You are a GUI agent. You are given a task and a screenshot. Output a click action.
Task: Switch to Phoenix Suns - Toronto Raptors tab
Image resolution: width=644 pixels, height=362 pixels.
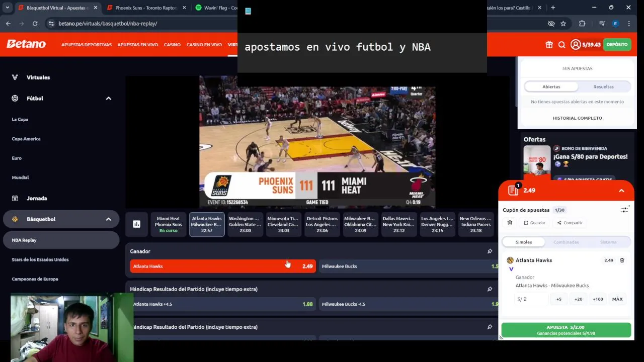coord(146,8)
